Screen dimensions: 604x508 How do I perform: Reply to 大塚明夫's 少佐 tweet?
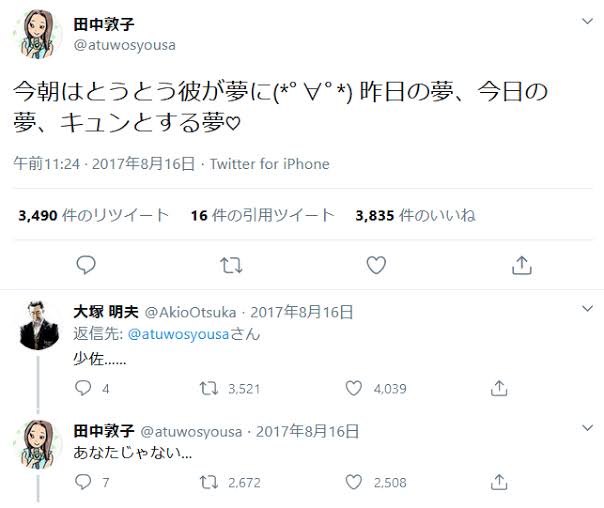[x=84, y=388]
